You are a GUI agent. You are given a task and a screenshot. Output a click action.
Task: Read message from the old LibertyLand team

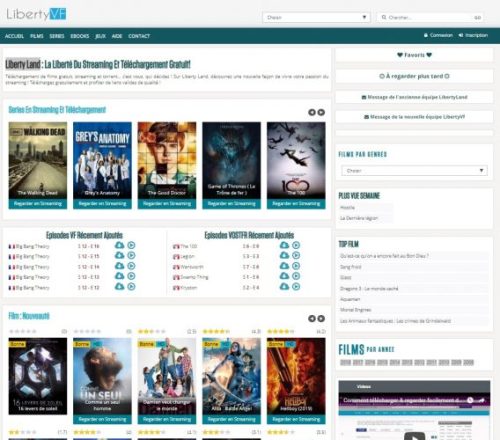tap(414, 97)
